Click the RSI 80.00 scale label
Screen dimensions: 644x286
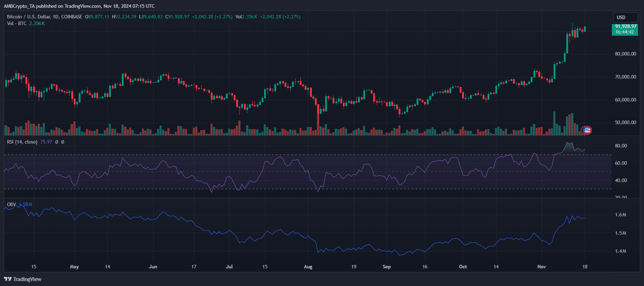(621, 146)
